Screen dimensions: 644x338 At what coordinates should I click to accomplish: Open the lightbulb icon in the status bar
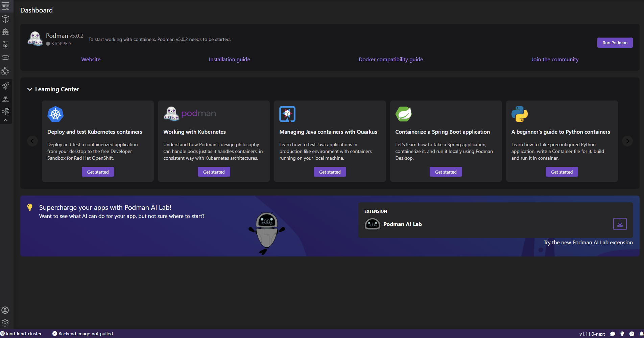[622, 334]
